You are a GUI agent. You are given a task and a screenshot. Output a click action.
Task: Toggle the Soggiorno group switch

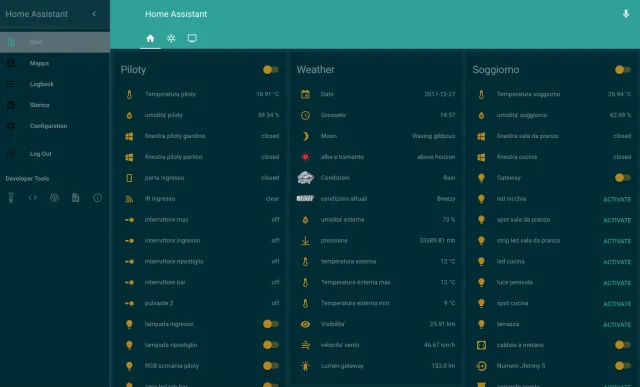622,70
